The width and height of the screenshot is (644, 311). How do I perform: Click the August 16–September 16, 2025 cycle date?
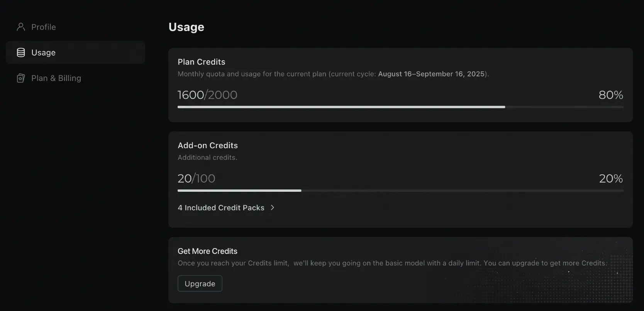(x=431, y=74)
